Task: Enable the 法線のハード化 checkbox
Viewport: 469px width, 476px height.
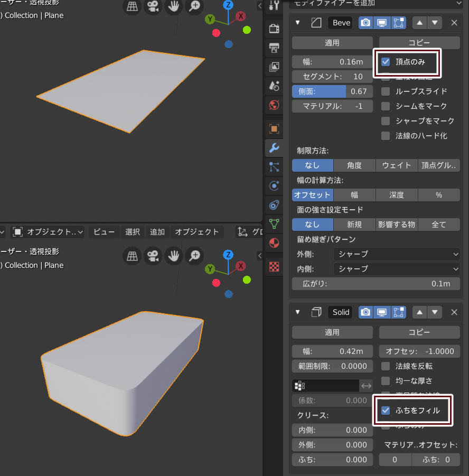Action: 386,136
